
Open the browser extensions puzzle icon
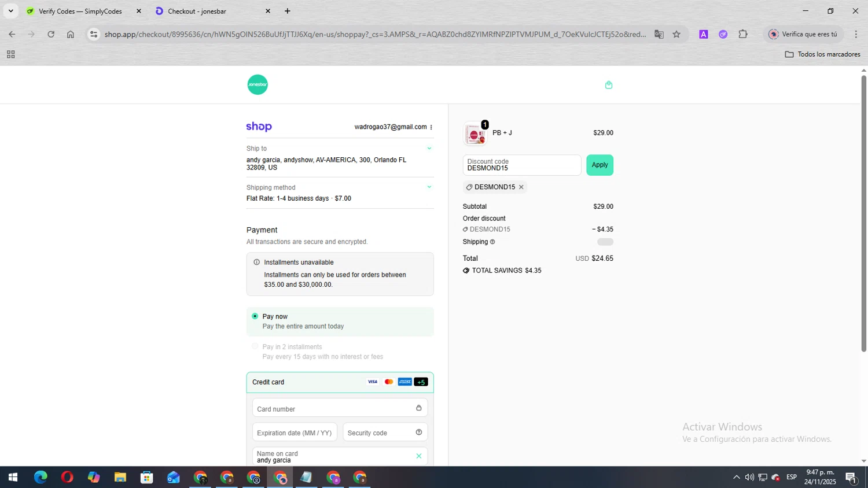(743, 34)
